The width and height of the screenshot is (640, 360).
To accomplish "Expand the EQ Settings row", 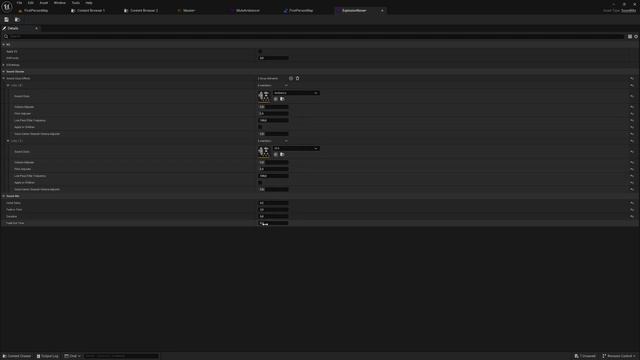I will click(4, 65).
